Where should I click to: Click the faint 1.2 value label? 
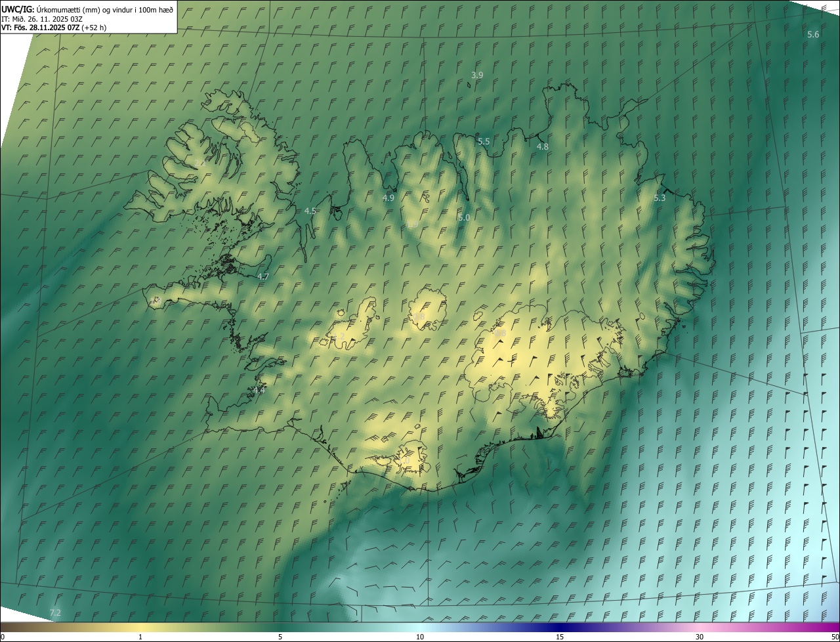point(339,336)
